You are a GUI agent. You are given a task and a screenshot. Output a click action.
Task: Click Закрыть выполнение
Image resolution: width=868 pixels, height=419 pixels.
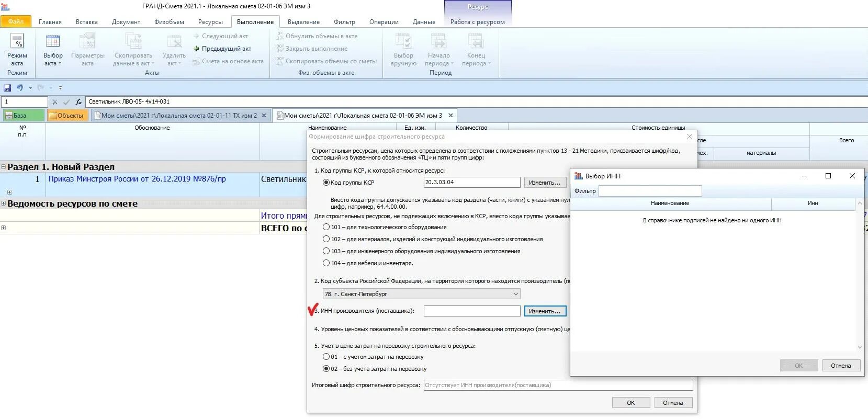[x=311, y=49]
